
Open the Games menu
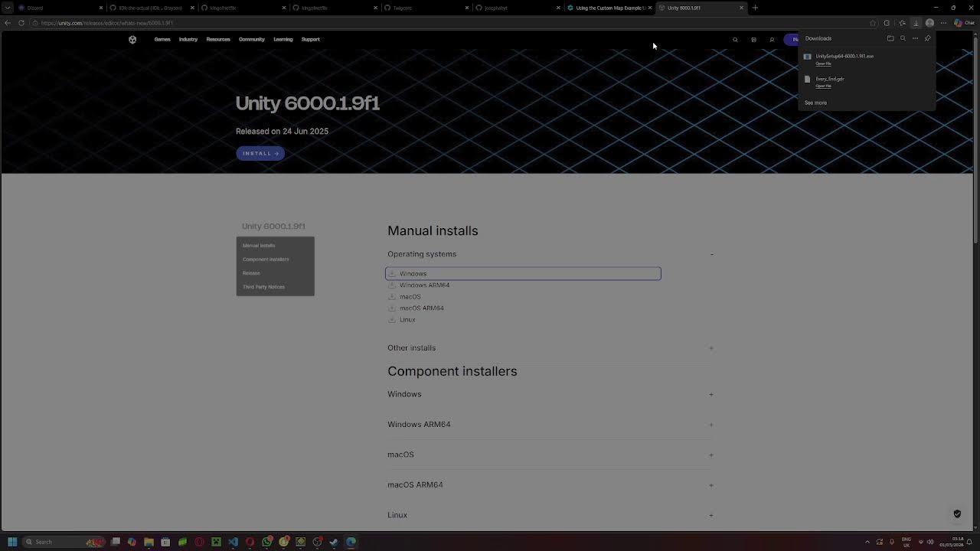pyautogui.click(x=162, y=39)
